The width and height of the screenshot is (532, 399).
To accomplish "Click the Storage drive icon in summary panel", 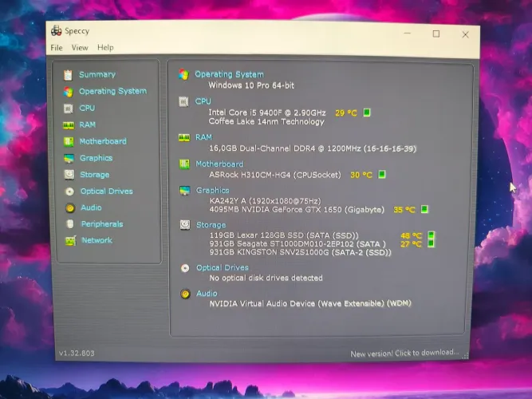I will click(x=185, y=224).
